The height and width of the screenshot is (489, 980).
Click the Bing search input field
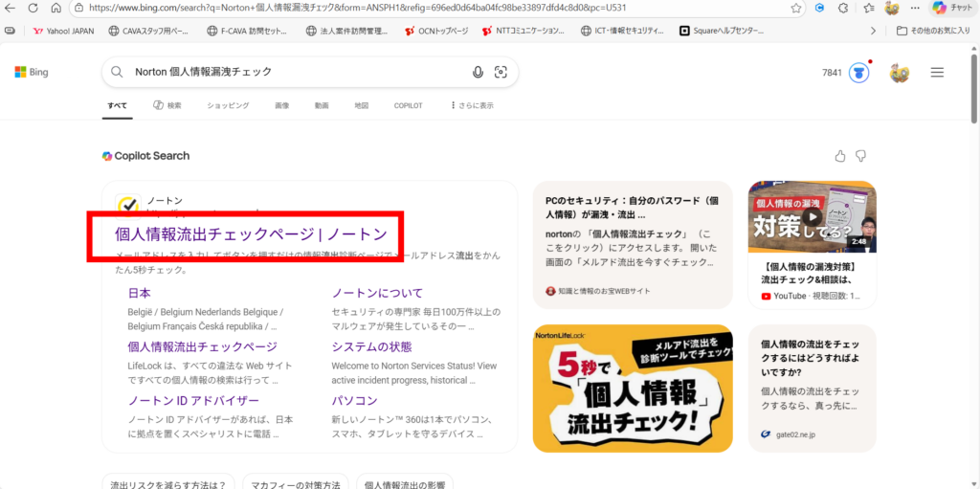pyautogui.click(x=297, y=72)
